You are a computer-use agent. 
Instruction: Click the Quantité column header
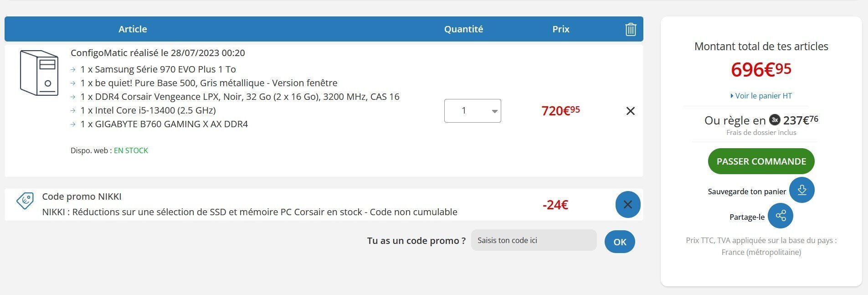463,29
